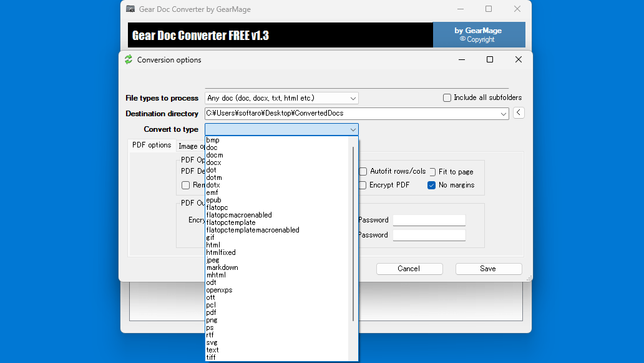Click the Gear Doc Converter title bar icon
The image size is (644, 363).
pos(130,9)
